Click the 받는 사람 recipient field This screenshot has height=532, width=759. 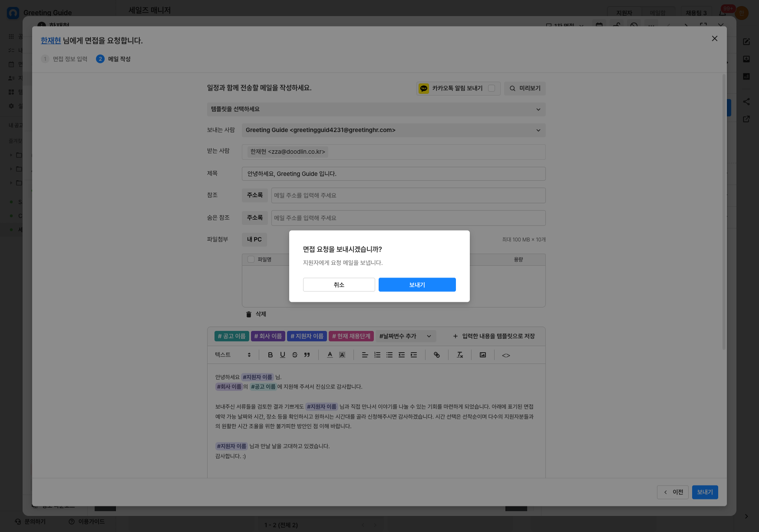click(x=393, y=152)
